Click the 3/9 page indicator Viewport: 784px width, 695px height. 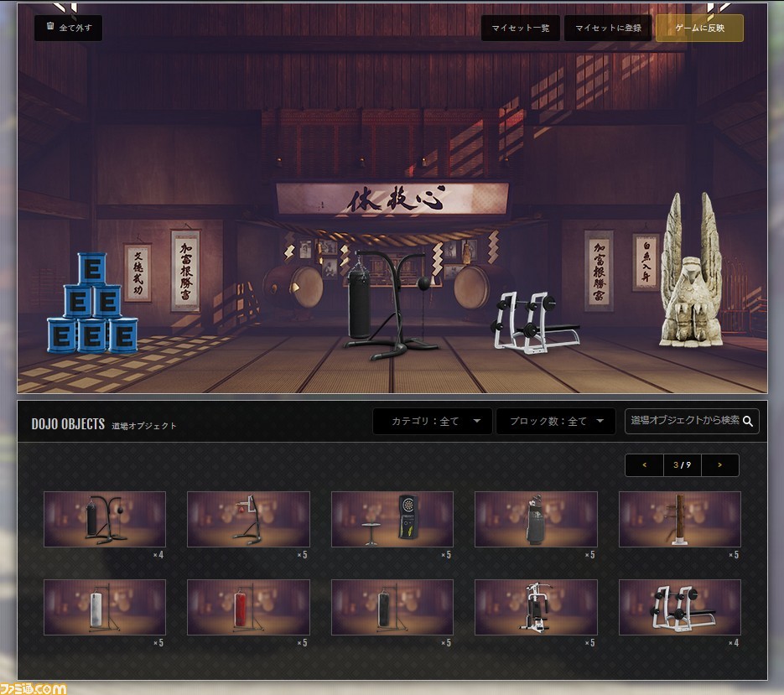coord(682,465)
